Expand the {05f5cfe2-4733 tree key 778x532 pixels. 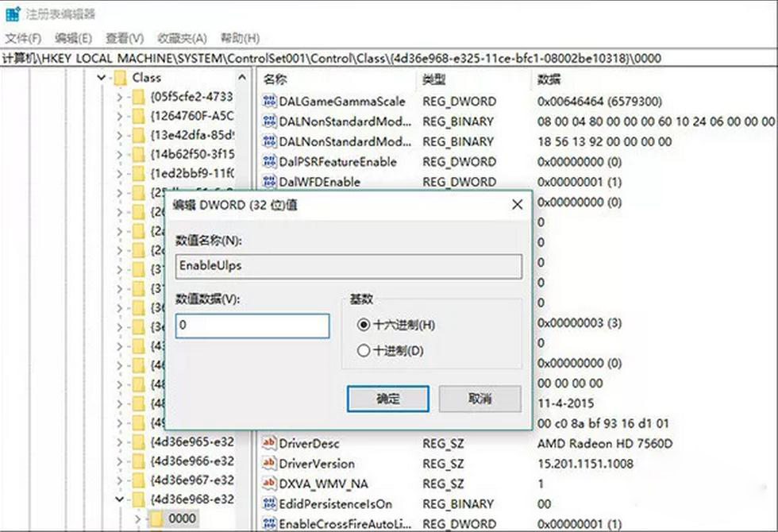(x=120, y=97)
